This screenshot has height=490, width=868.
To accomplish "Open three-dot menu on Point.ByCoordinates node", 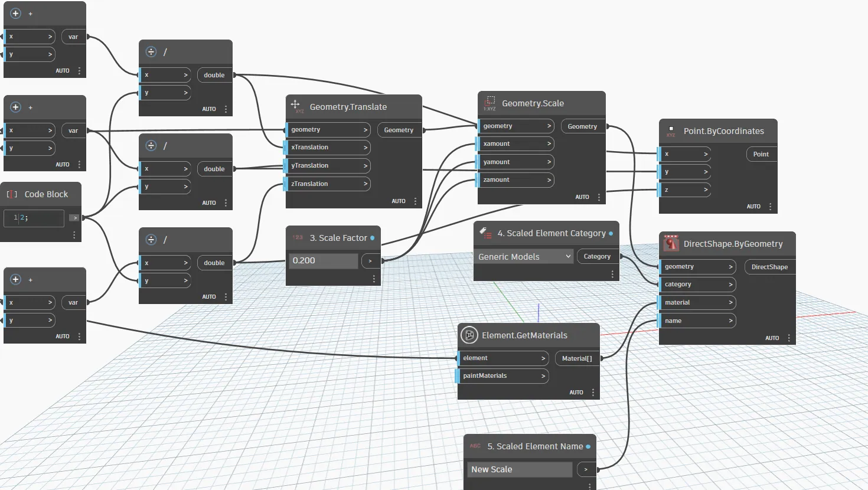I will tap(770, 207).
